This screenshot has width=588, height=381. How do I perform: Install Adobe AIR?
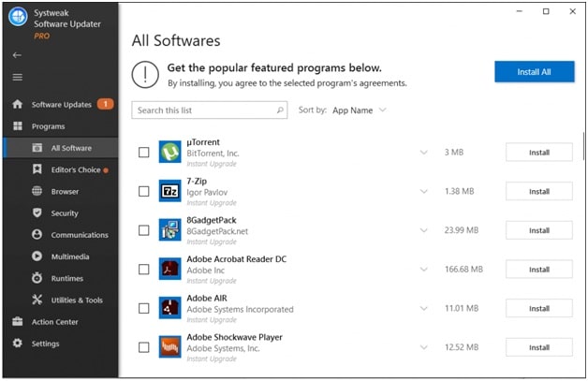(x=539, y=308)
